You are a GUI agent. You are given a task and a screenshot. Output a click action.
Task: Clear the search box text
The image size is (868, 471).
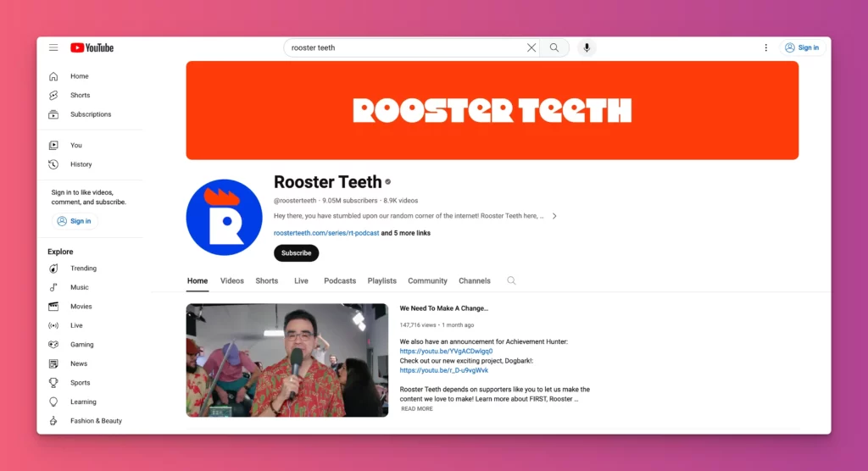531,47
